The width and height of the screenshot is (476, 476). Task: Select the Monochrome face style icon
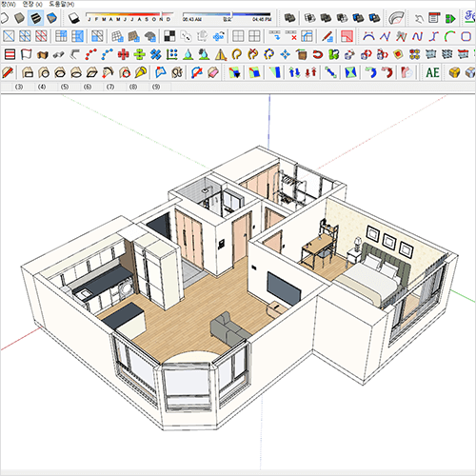tap(51, 18)
